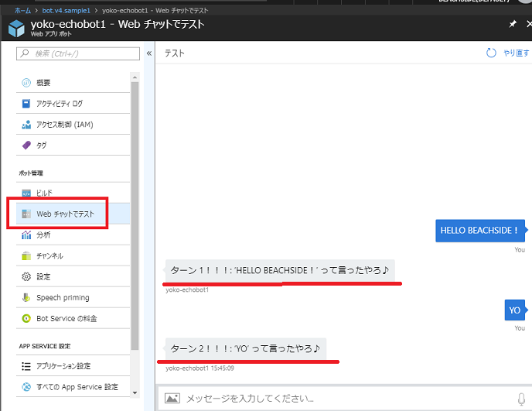532x411 pixels.
Task: Click the チャンネル box icon
Action: click(x=26, y=255)
